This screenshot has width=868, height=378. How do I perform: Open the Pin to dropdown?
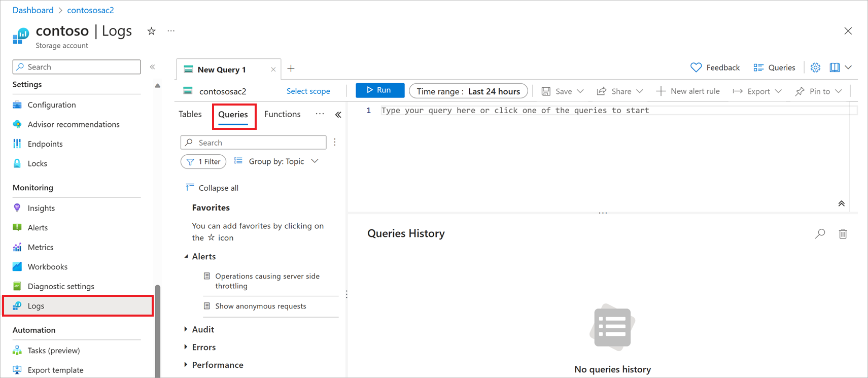tap(819, 91)
